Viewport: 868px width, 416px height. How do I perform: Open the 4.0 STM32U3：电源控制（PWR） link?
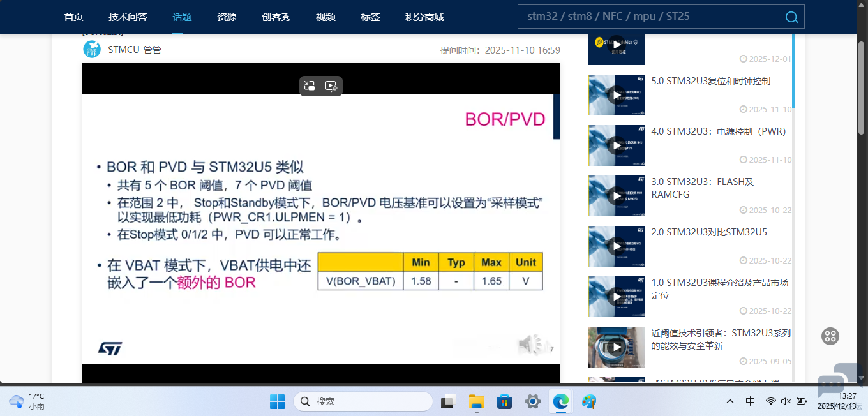(719, 131)
